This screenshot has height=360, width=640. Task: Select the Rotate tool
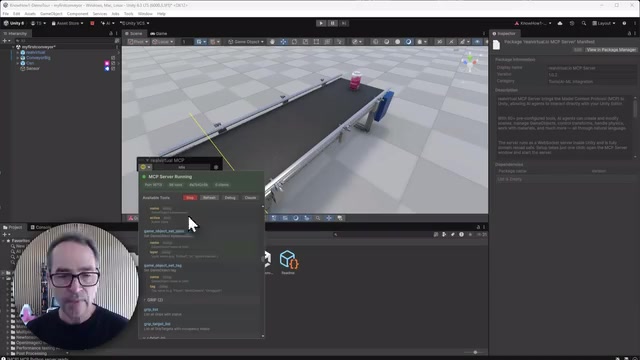294,42
